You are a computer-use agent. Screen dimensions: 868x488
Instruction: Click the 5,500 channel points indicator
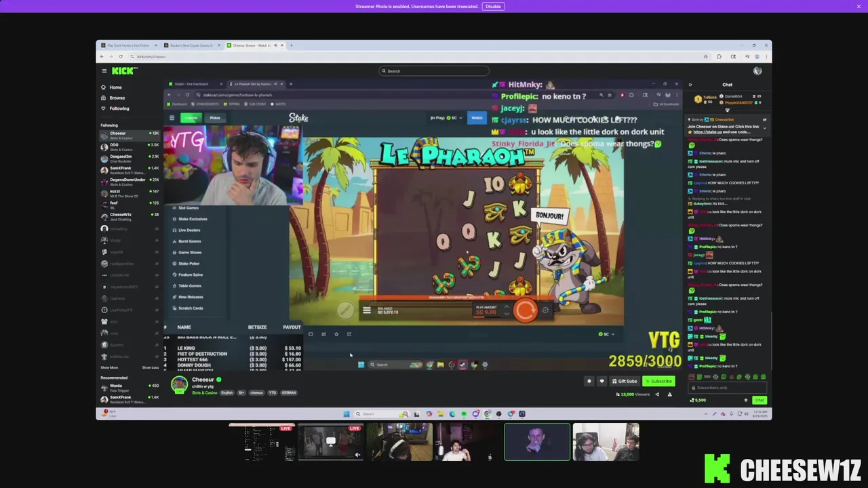tap(697, 400)
